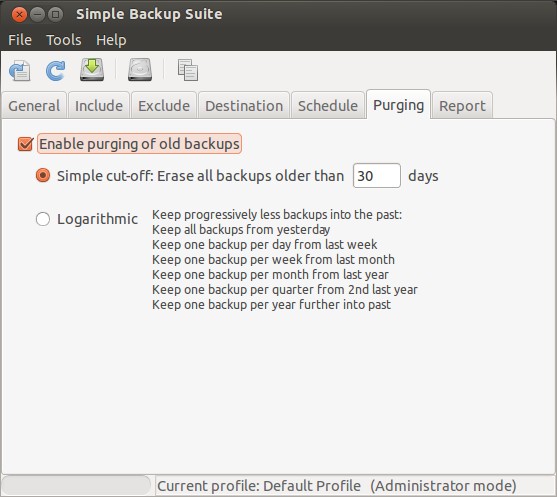This screenshot has height=497, width=557.
Task: Minimize the Simple Backup Suite window
Action: [x=37, y=15]
